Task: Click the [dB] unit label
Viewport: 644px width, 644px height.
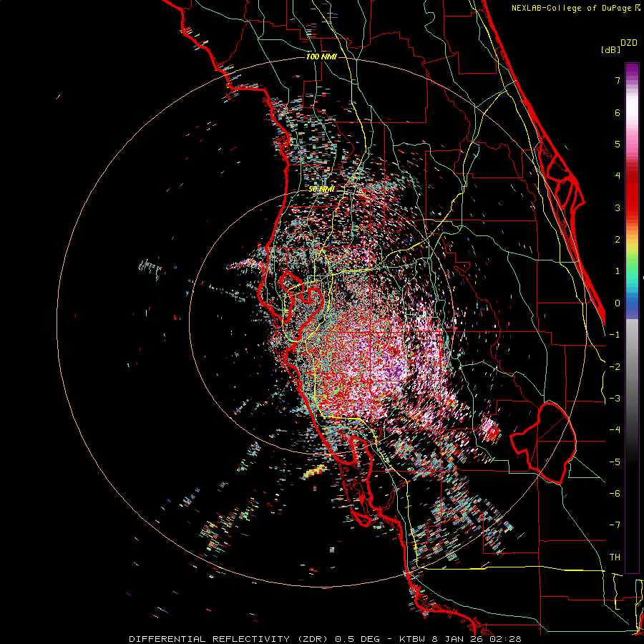Action: tap(610, 49)
